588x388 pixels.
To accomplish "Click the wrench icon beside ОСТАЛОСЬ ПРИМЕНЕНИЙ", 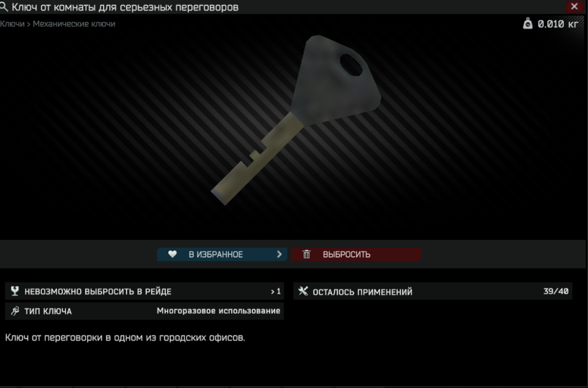I will 303,291.
